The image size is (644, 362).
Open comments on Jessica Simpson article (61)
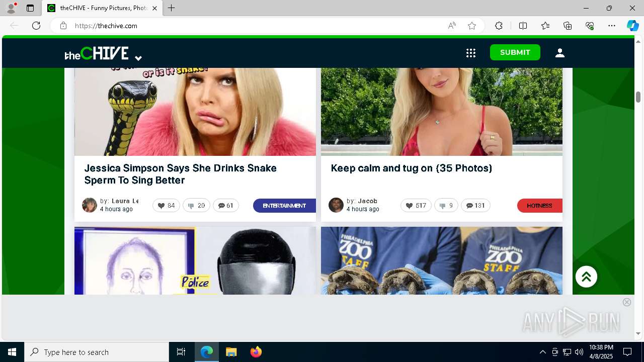pos(226,206)
